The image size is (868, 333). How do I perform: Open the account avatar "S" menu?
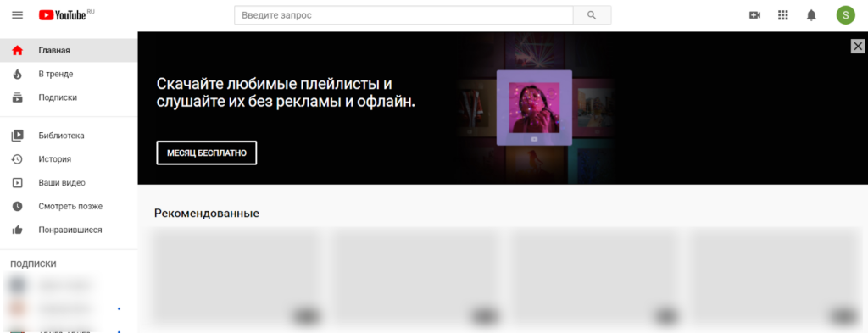pyautogui.click(x=845, y=15)
